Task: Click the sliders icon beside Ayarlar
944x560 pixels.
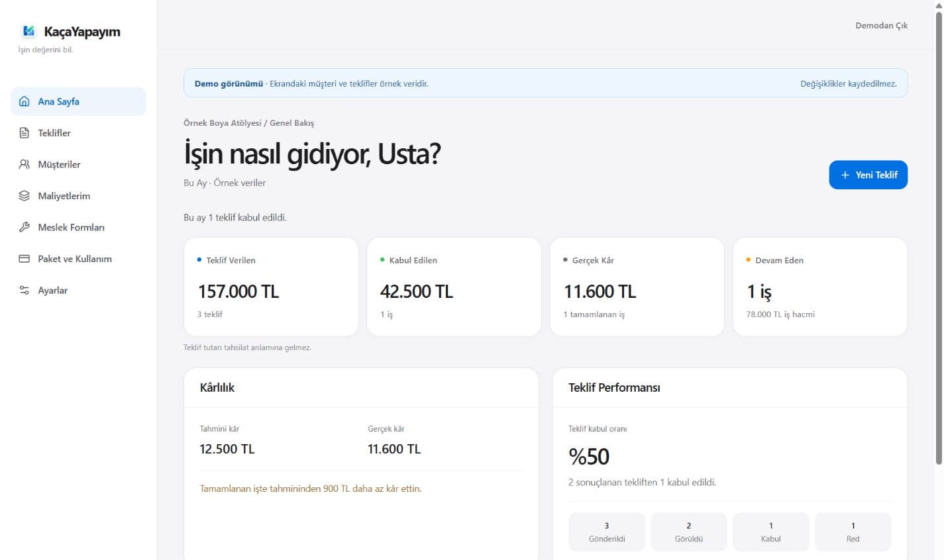Action: (25, 290)
